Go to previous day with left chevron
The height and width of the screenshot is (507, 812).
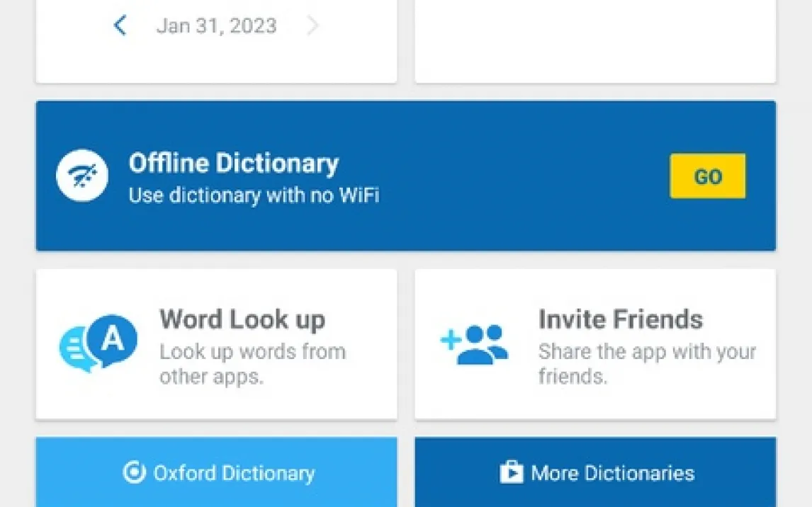120,26
